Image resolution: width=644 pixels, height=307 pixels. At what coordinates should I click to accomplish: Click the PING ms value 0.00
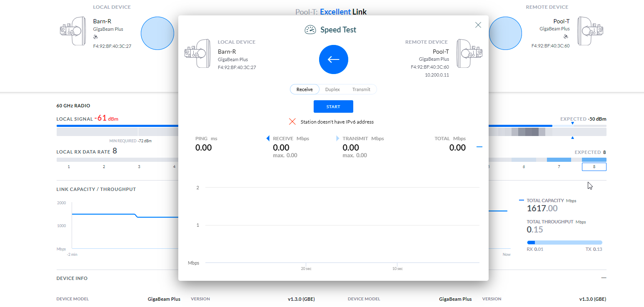click(204, 148)
